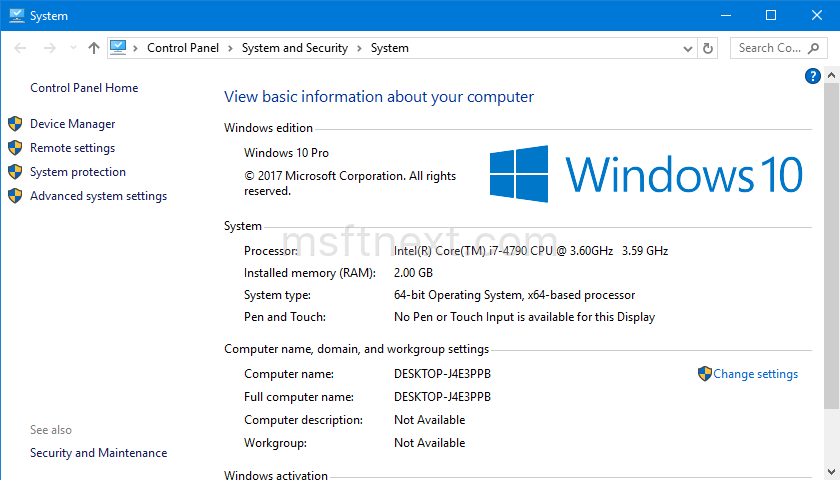
Task: Click the Full computer name value
Action: click(442, 397)
